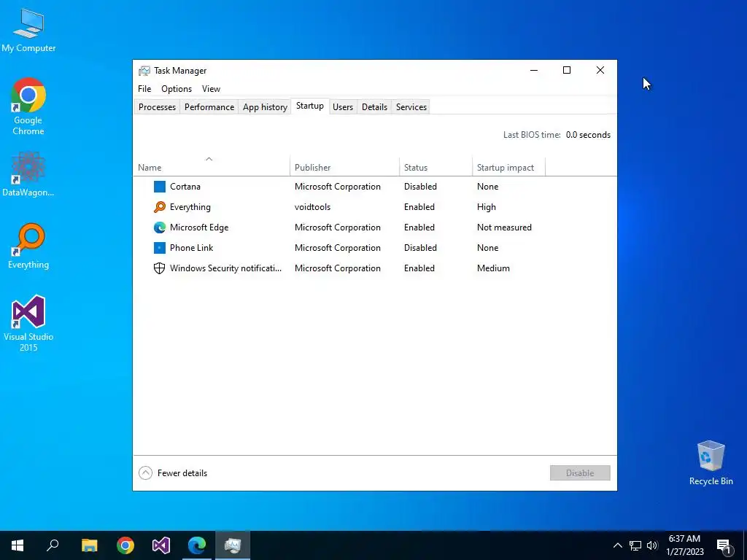
Task: Open the File menu
Action: (x=144, y=89)
